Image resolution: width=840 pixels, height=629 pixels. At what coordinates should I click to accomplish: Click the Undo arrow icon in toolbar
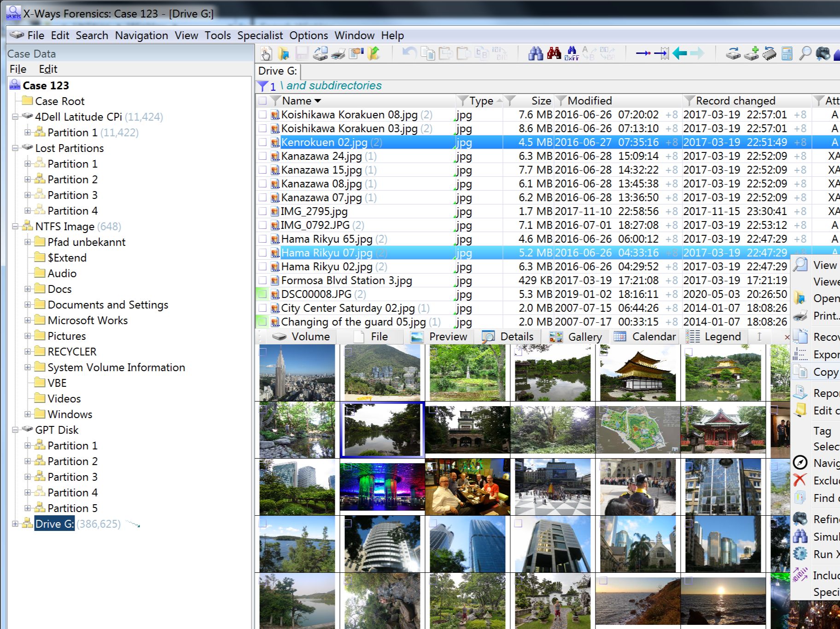[409, 53]
